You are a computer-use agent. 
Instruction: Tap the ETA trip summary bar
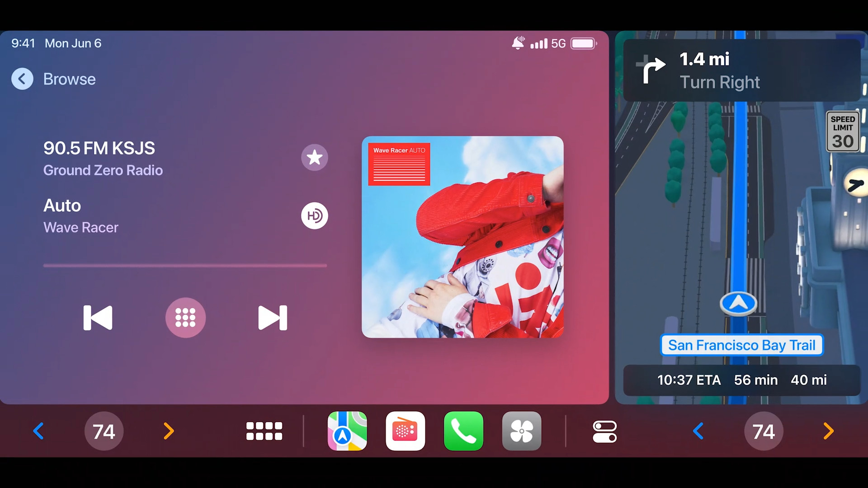[741, 380]
